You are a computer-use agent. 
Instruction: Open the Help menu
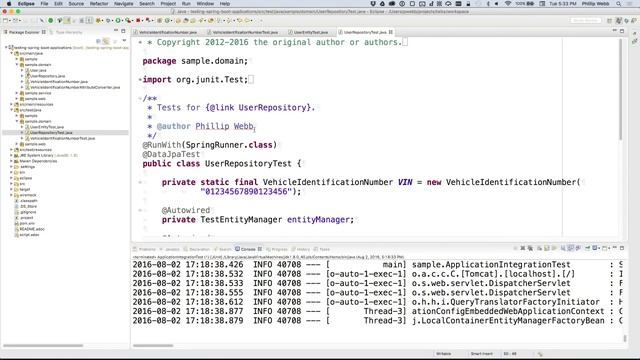225,4
